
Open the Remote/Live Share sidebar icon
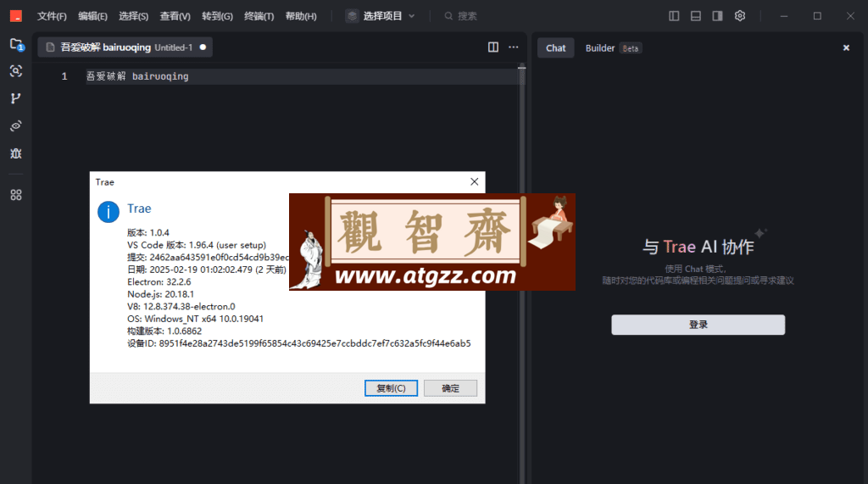coord(16,126)
